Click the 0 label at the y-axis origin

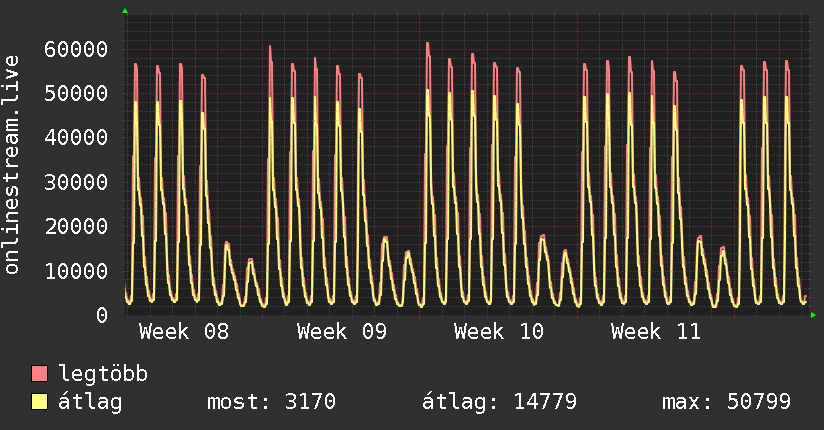point(101,315)
